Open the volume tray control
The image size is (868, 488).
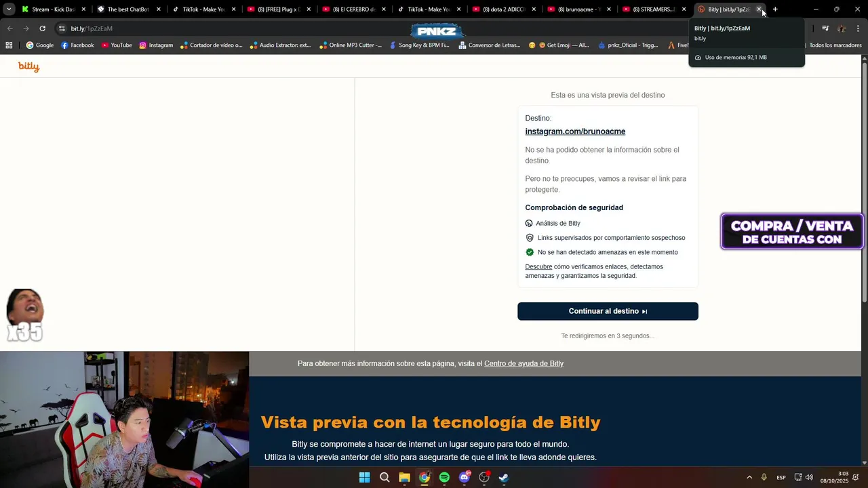point(809,477)
